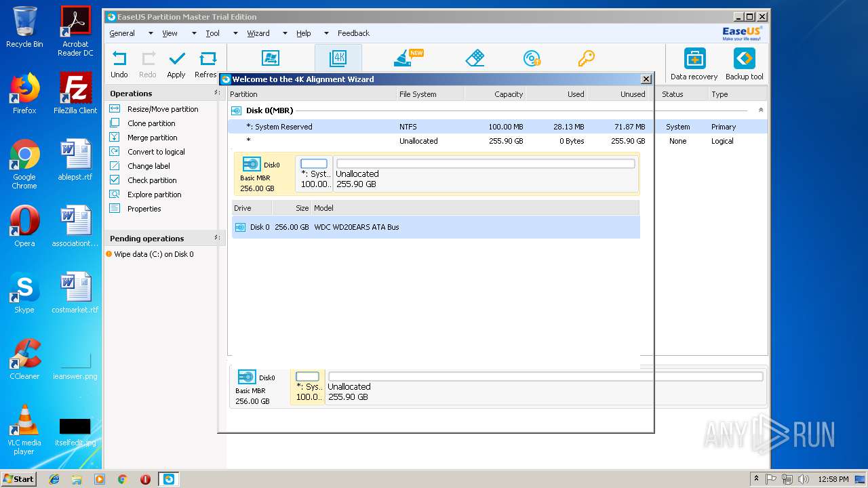Open Internet Explorer from the taskbar

click(54, 479)
